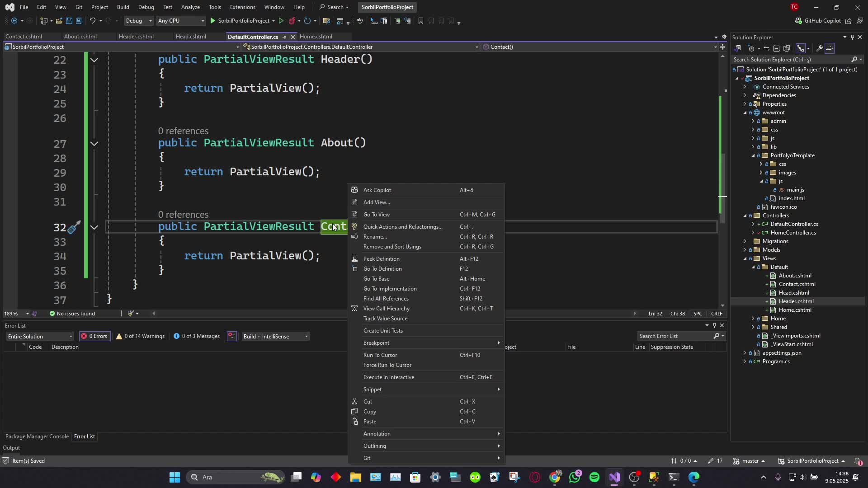Click the 0 references link above About()

[183, 131]
